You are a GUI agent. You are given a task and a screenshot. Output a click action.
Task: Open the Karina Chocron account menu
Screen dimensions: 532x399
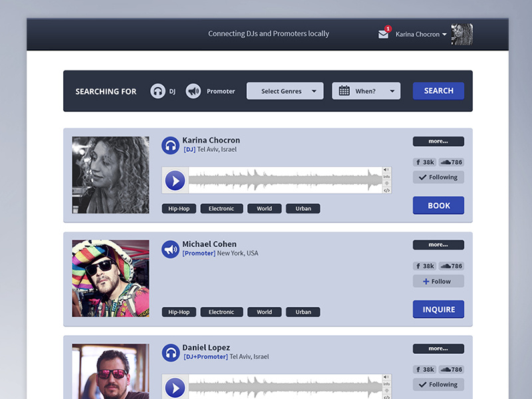[x=421, y=35]
